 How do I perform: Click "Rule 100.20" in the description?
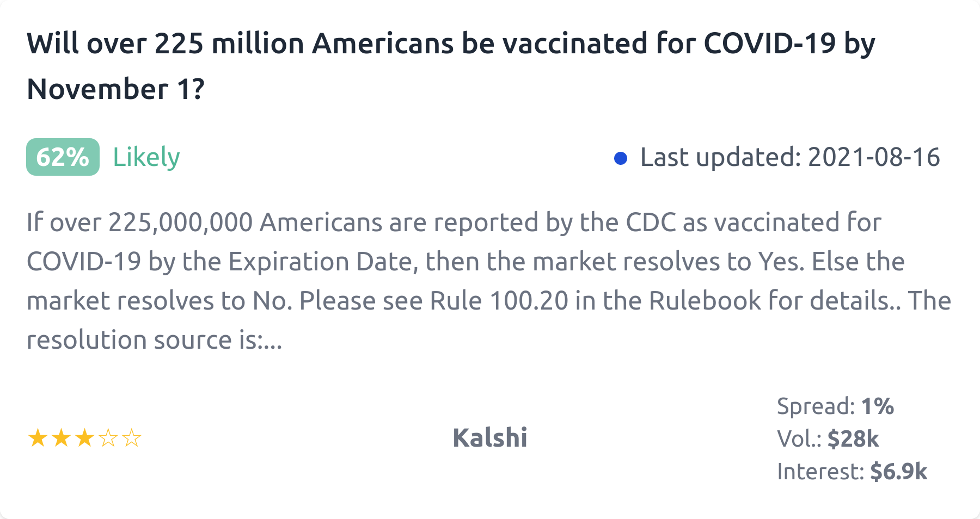coord(499,301)
